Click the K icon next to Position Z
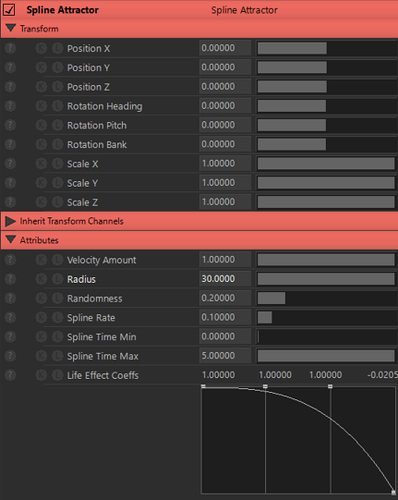This screenshot has width=398, height=500. pos(41,87)
